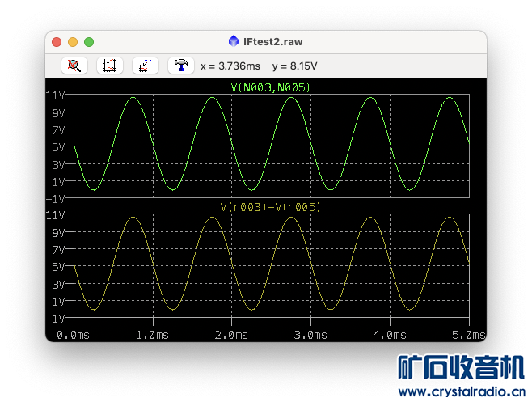This screenshot has height=402, width=532.
Task: Click the 11V label on lower plot axis
Action: pos(55,216)
